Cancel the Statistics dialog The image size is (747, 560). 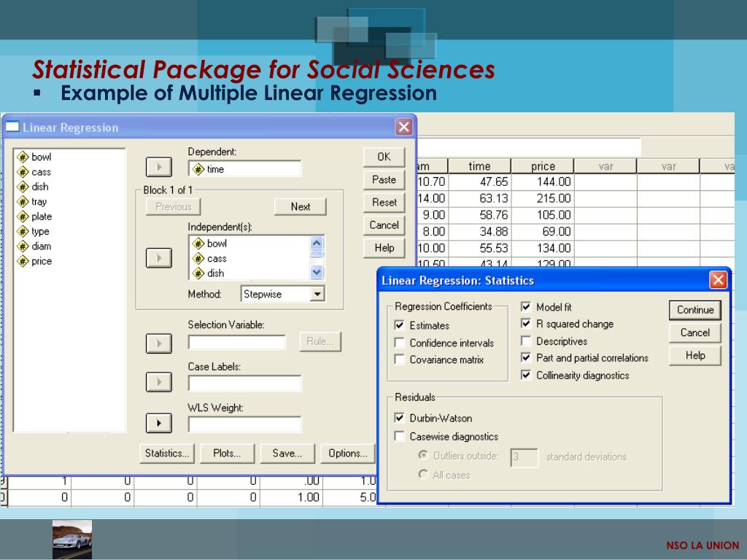click(x=695, y=332)
